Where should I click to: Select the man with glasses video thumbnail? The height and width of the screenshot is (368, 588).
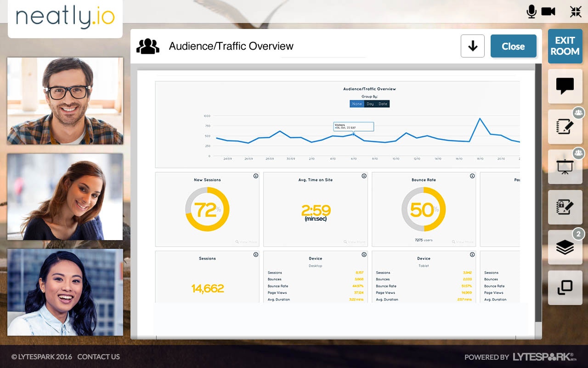tap(65, 101)
